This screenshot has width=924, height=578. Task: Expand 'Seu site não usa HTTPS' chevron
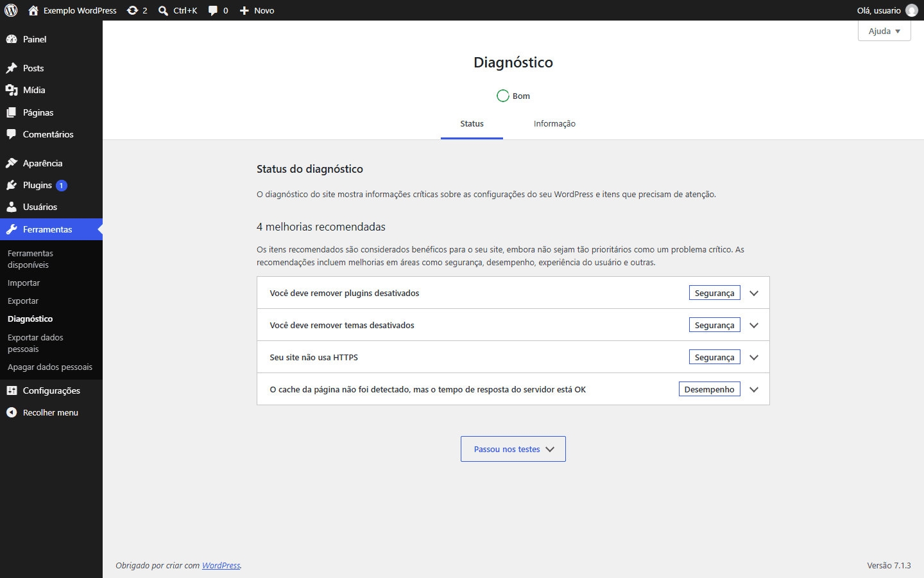coord(754,357)
